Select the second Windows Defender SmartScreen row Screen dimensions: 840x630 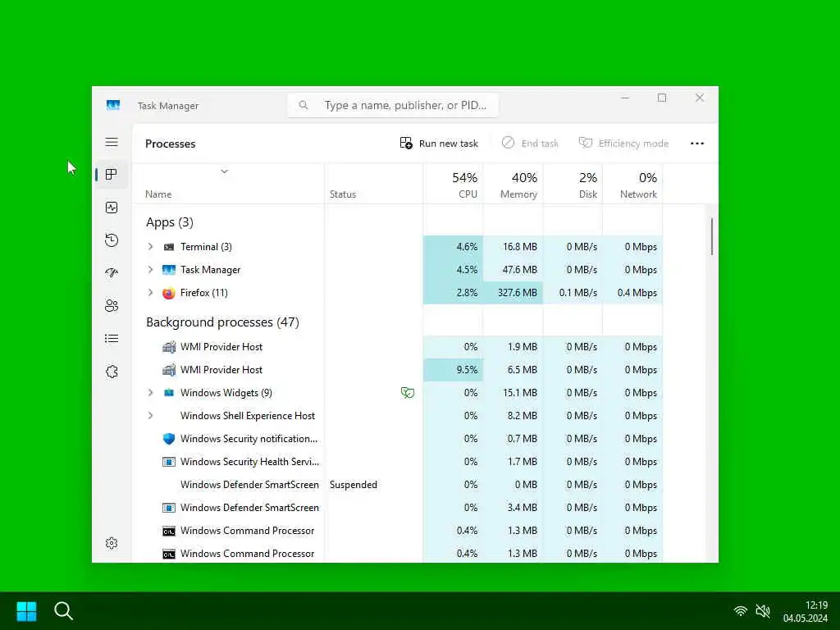pos(398,508)
